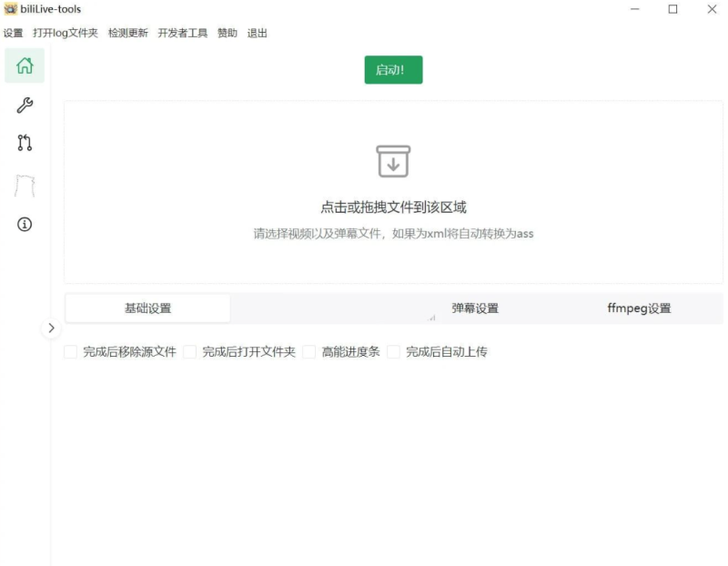The image size is (728, 566).
Task: Open the 设置 menu
Action: click(13, 33)
